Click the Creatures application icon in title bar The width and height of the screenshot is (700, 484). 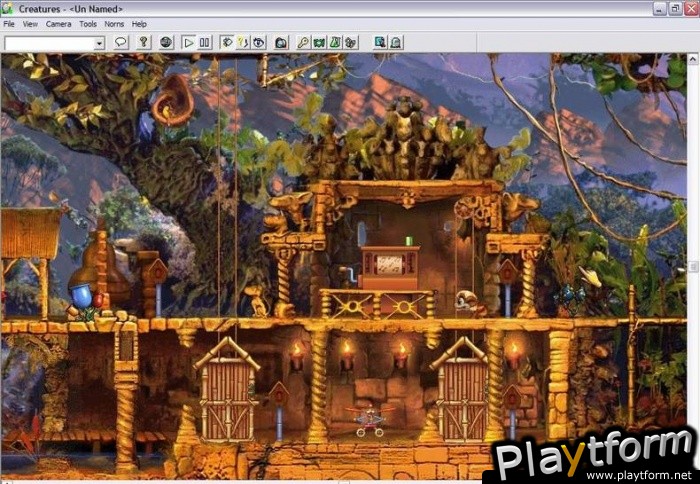7,8
